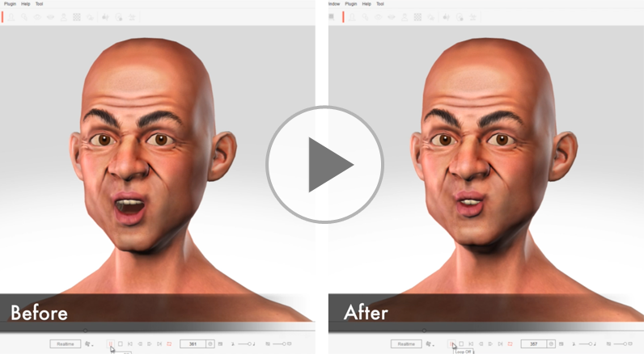644x354 pixels.
Task: Toggle the red loop icon in After panel
Action: tap(510, 343)
